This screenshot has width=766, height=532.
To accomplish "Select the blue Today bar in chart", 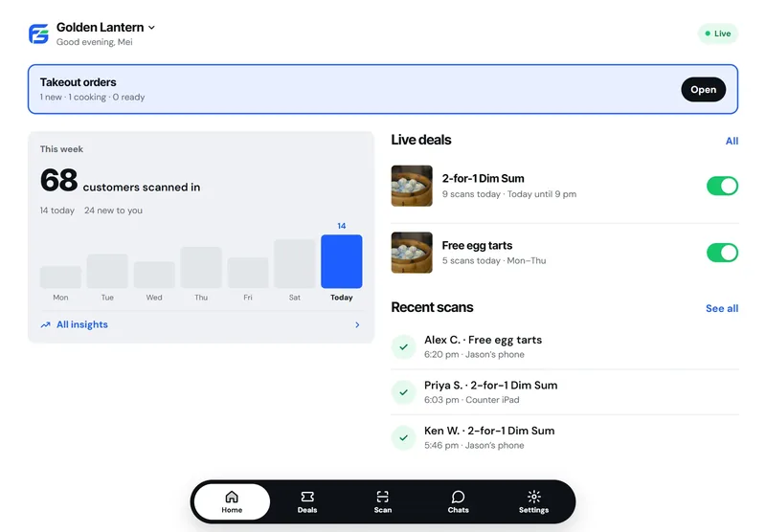I will (342, 261).
